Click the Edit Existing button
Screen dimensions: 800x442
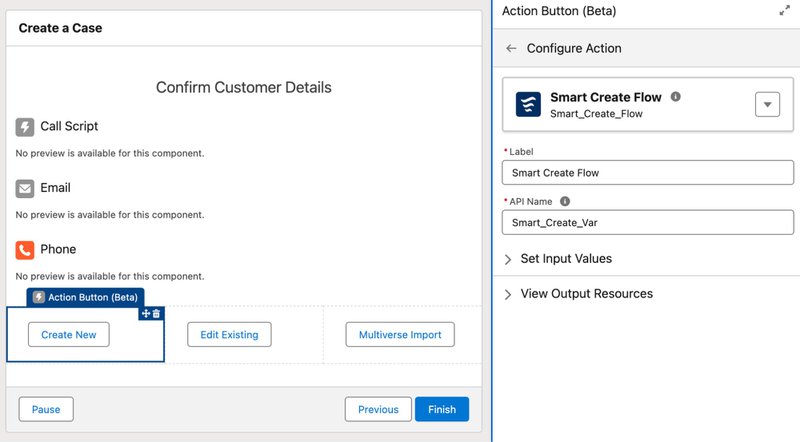click(x=229, y=335)
